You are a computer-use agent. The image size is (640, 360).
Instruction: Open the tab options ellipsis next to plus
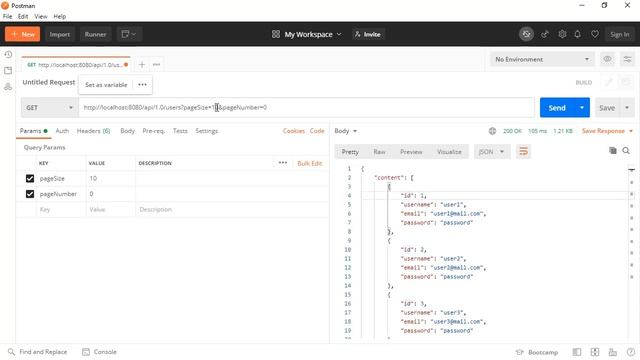[x=156, y=64]
